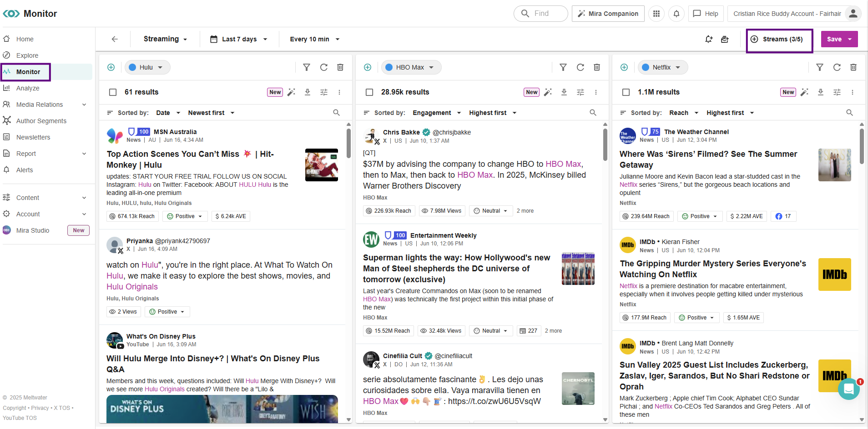868x429 pixels.
Task: Click the Help button
Action: 706,14
